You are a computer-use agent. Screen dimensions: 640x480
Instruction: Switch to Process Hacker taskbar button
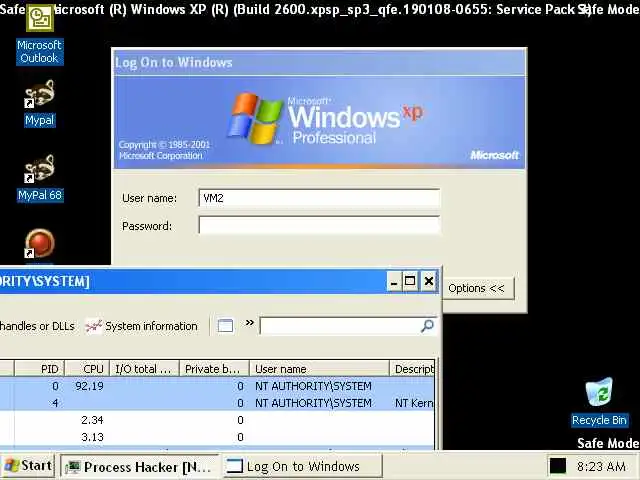click(x=140, y=467)
